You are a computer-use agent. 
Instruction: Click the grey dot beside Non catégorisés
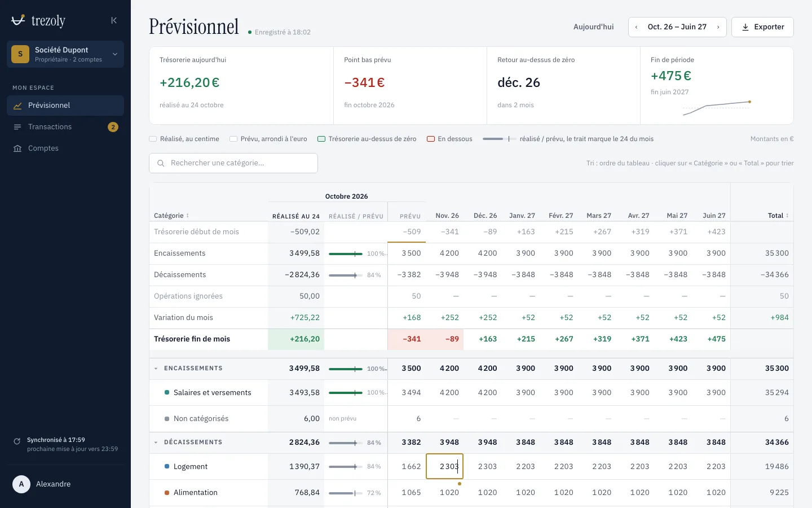click(167, 419)
